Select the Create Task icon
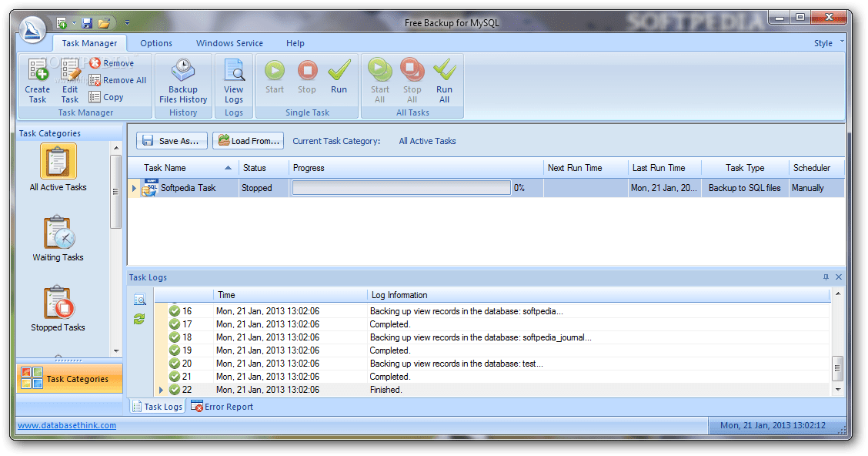868x456 pixels. coord(37,81)
